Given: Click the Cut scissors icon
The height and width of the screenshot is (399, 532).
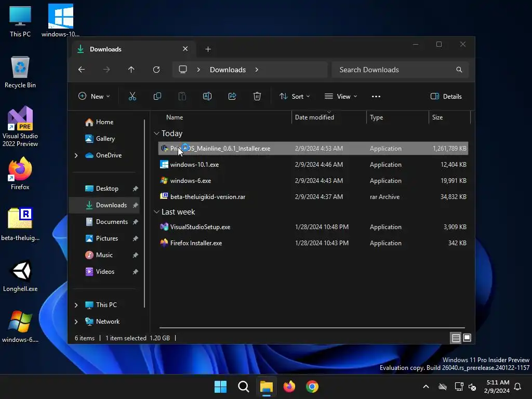Looking at the screenshot, I should (132, 96).
